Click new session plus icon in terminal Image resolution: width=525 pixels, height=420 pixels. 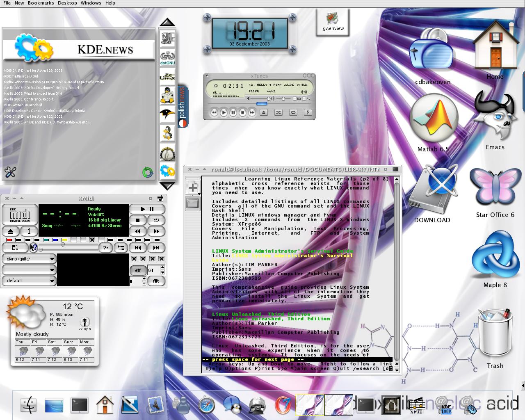click(x=192, y=187)
